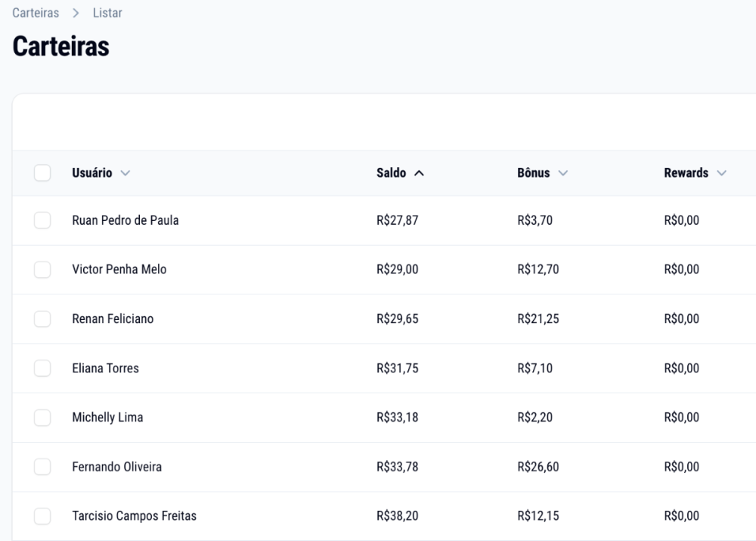Open Renan Feliciano's wallet entry
Image resolution: width=756 pixels, height=541 pixels.
coord(113,319)
